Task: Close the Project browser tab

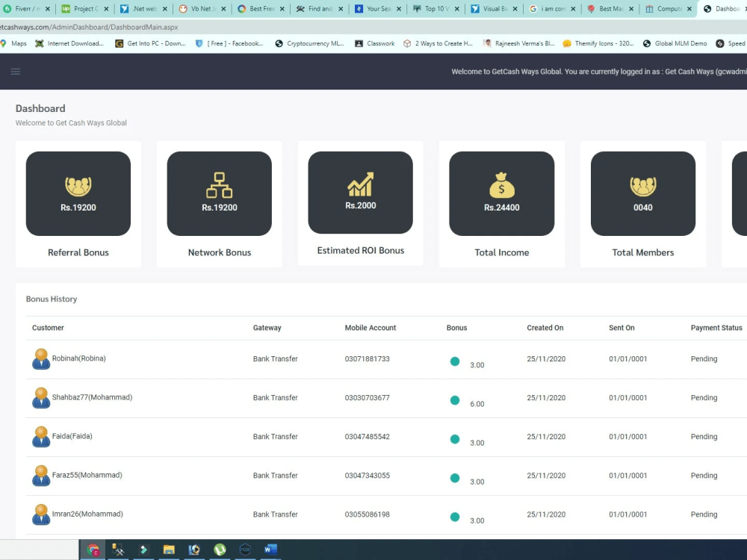Action: (x=106, y=8)
